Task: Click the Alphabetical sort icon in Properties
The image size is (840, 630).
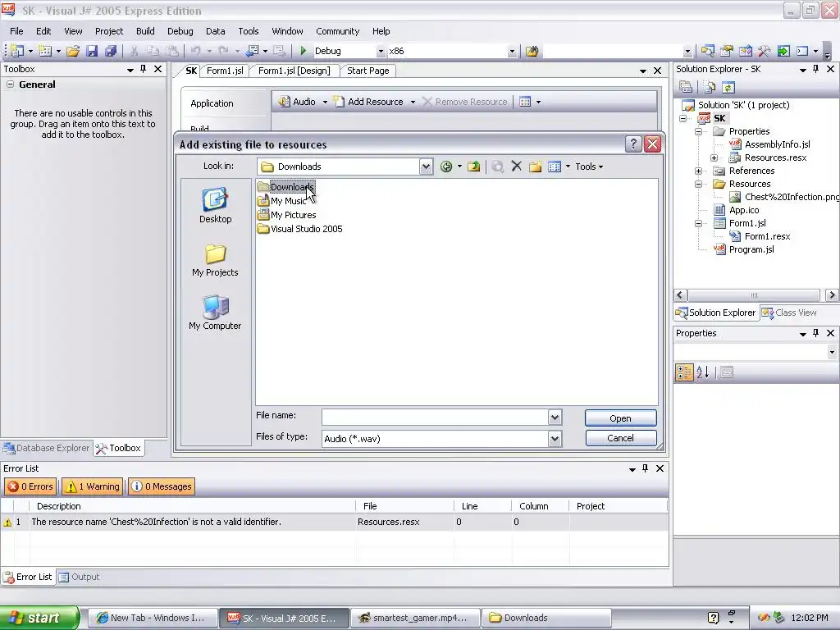Action: [x=703, y=372]
